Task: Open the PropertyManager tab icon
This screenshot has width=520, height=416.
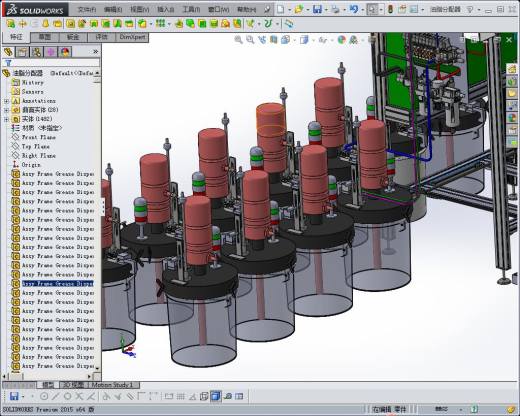Action: [23, 52]
